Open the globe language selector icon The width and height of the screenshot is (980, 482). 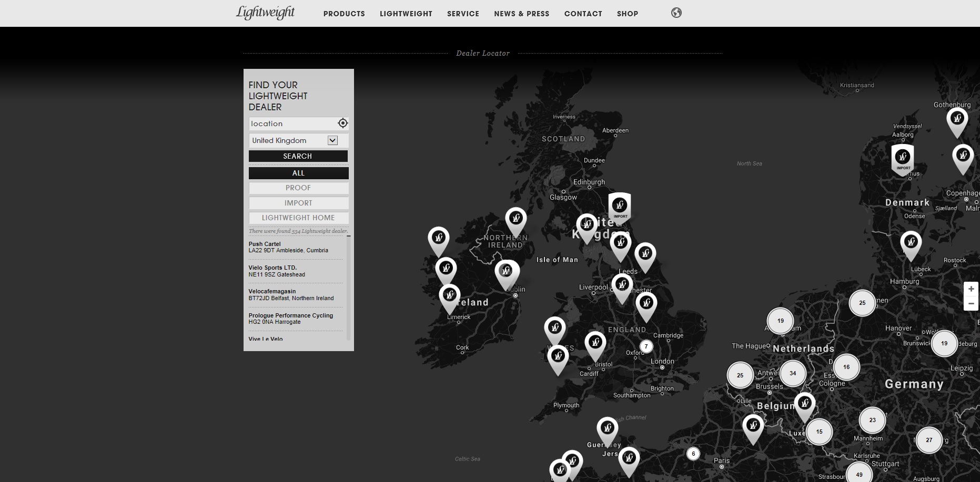[x=676, y=13]
